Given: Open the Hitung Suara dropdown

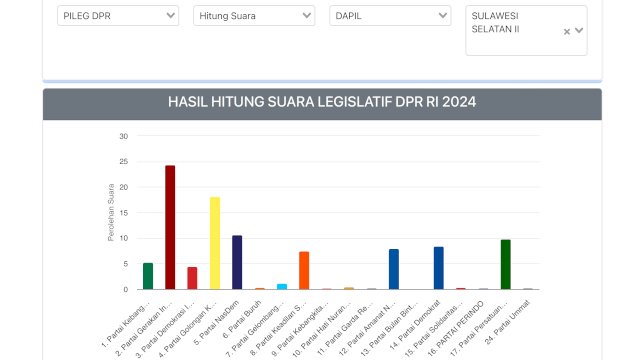Looking at the screenshot, I should pos(254,16).
